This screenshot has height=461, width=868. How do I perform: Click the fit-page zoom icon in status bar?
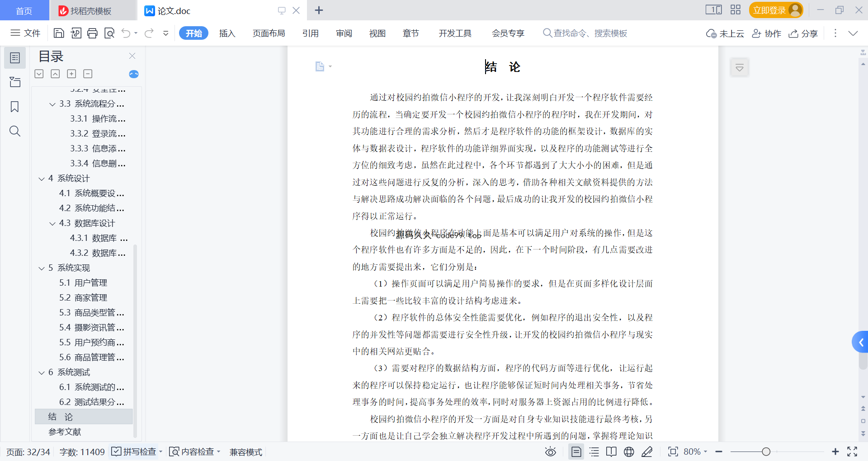673,452
